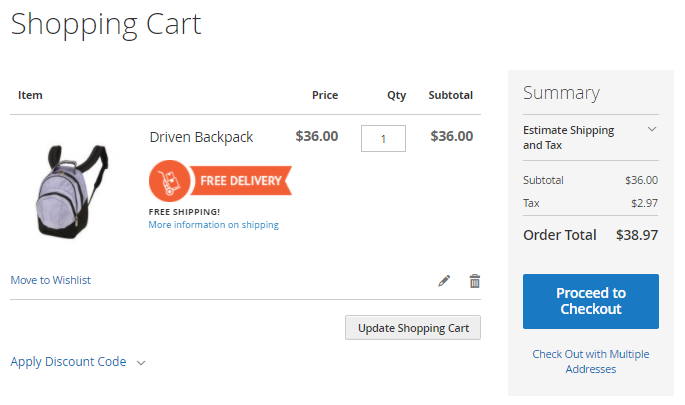Expand Estimate Shipping and Tax
This screenshot has width=685, height=405.
569,137
